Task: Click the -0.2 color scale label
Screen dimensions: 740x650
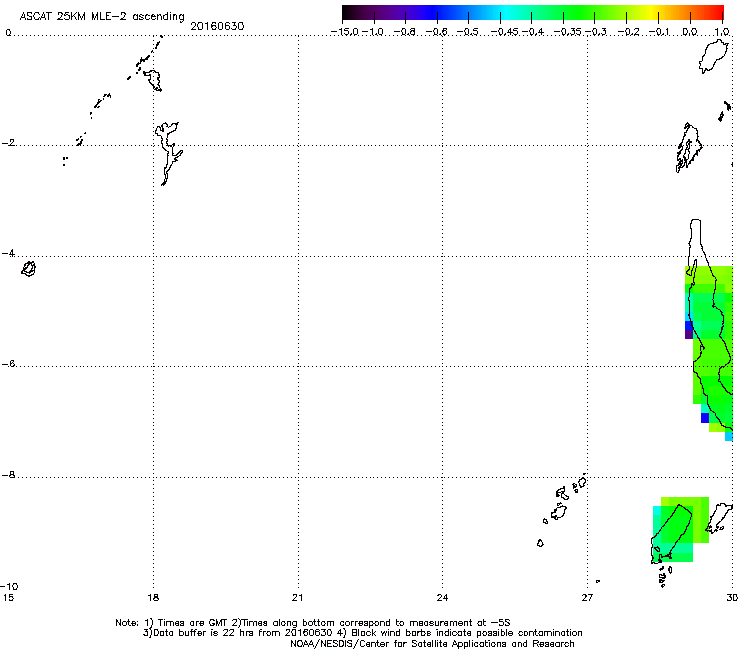Action: 629,32
